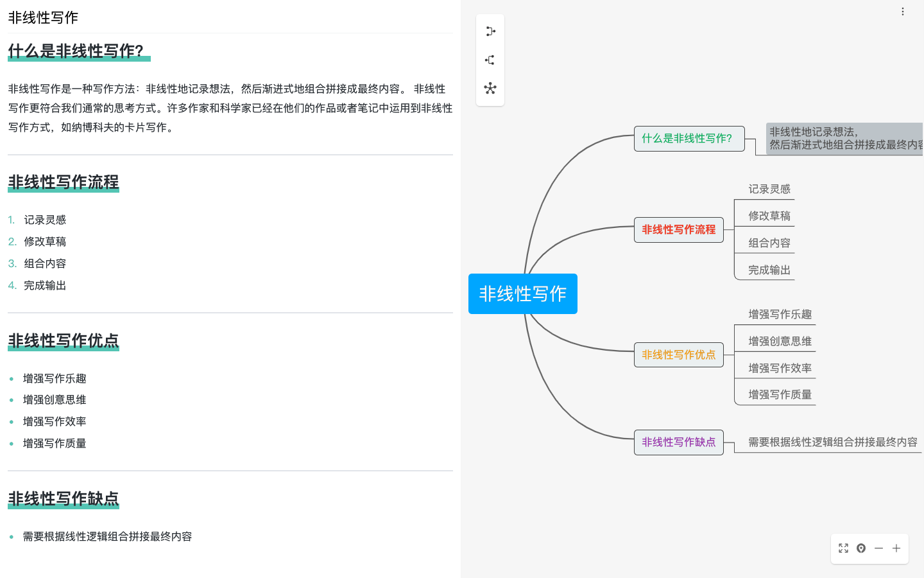The height and width of the screenshot is (578, 924).
Task: Click the 组合内容 leaf in the mind map
Action: coord(769,243)
